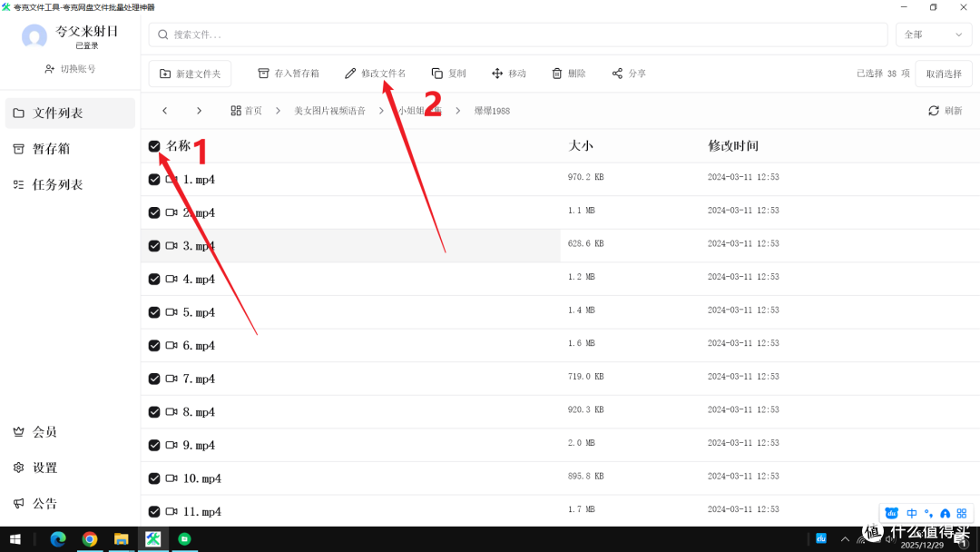The height and width of the screenshot is (552, 980).
Task: Click the user avatar icon
Action: (34, 36)
